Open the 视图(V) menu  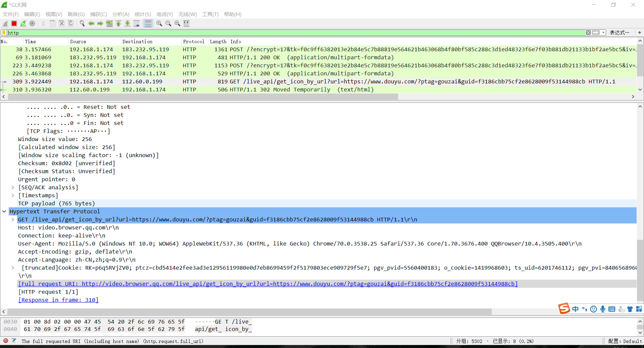[x=54, y=14]
